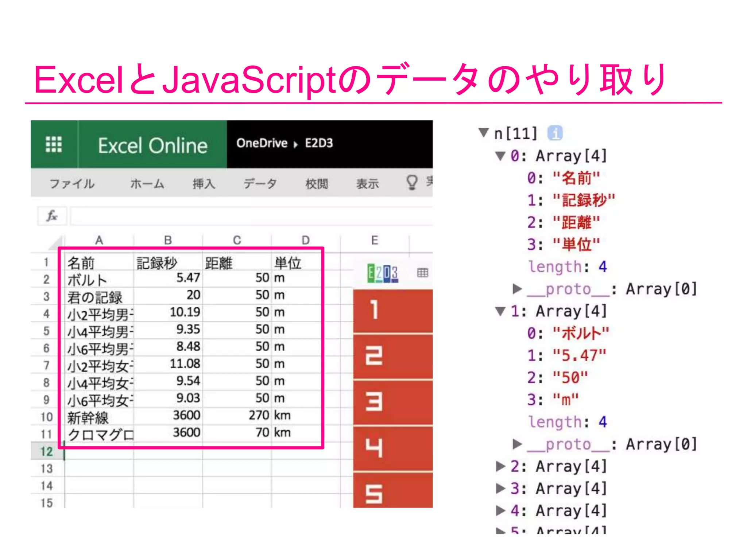Click cell with value 8.48
The width and height of the screenshot is (747, 560).
168,347
